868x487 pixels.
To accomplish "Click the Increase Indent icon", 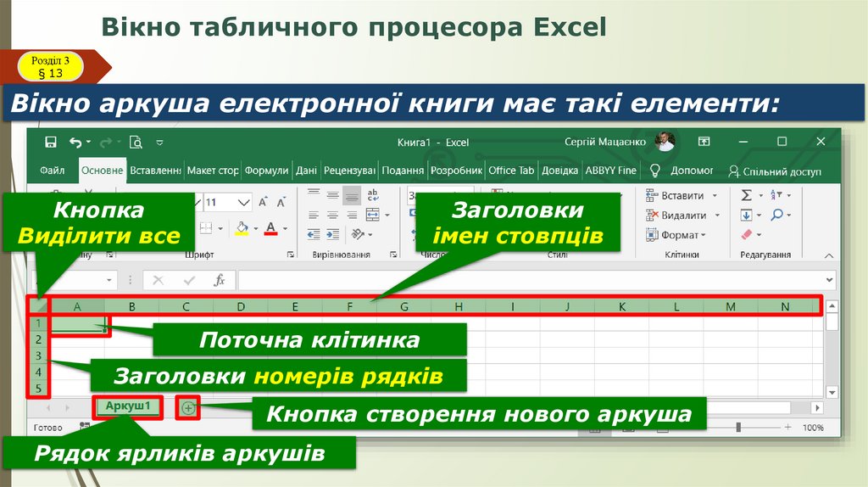I will pos(332,234).
